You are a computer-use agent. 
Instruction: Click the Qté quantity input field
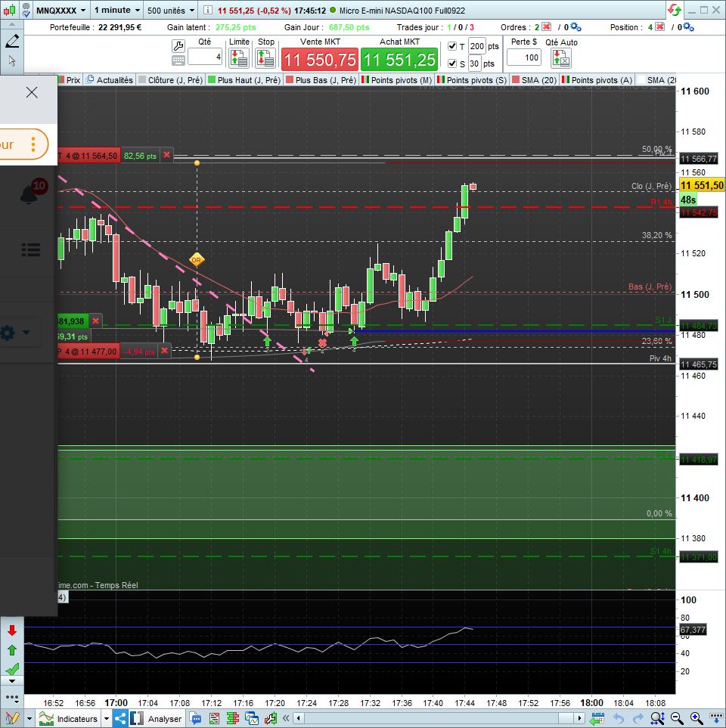point(205,57)
